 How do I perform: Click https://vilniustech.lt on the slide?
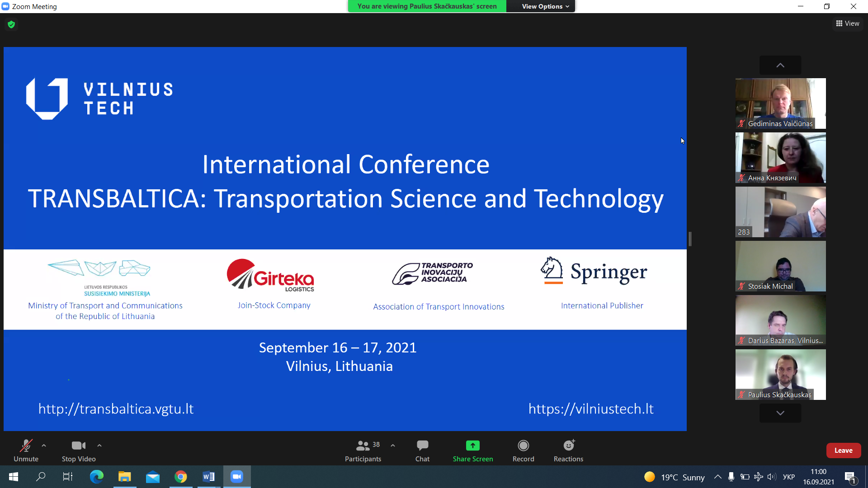[x=591, y=409]
